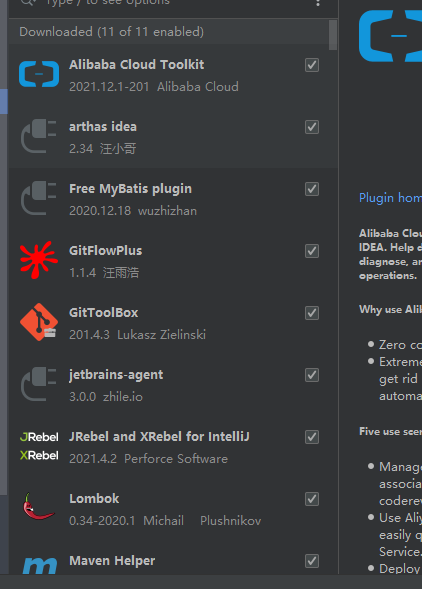Toggle the Free MyBatis plugin checkbox
The width and height of the screenshot is (422, 589).
[x=312, y=189]
